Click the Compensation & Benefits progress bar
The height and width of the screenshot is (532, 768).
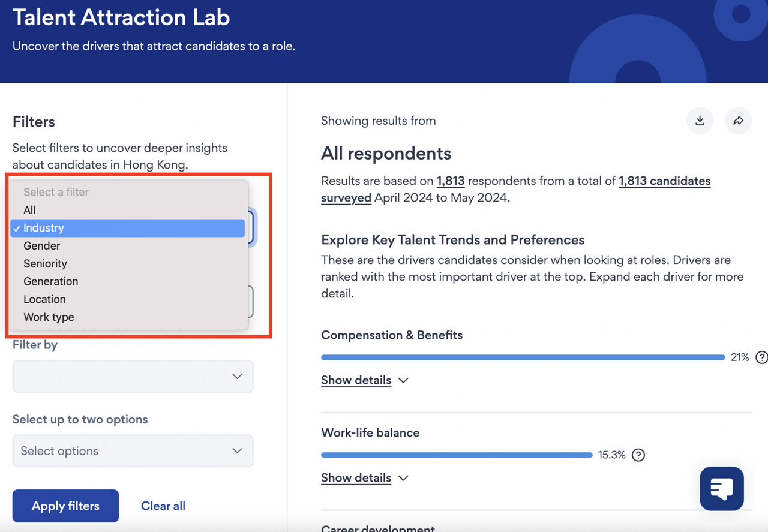523,357
